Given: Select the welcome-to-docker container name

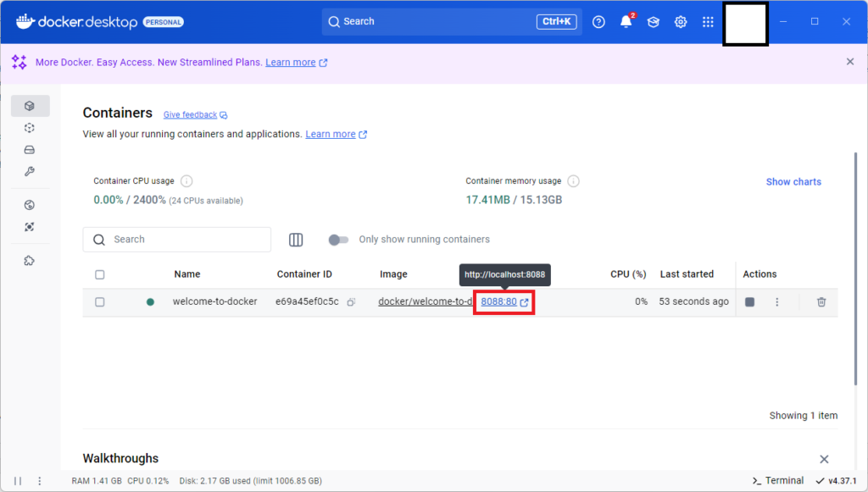Looking at the screenshot, I should [214, 301].
